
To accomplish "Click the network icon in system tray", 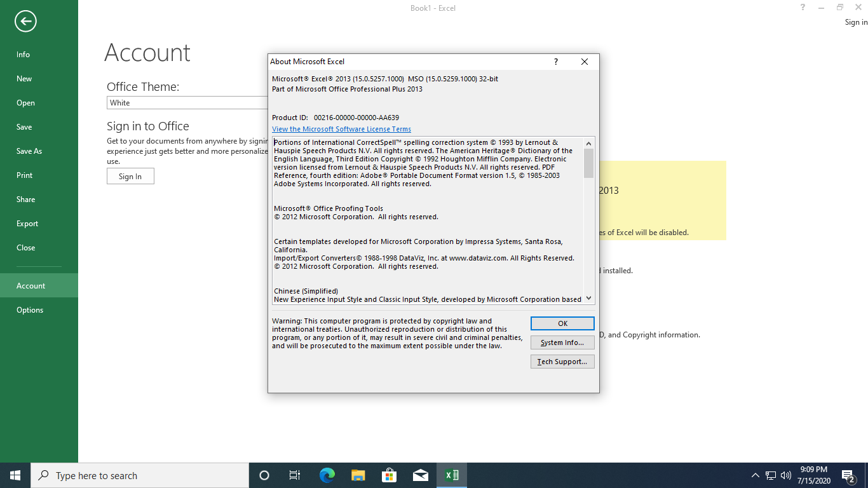I will [771, 475].
